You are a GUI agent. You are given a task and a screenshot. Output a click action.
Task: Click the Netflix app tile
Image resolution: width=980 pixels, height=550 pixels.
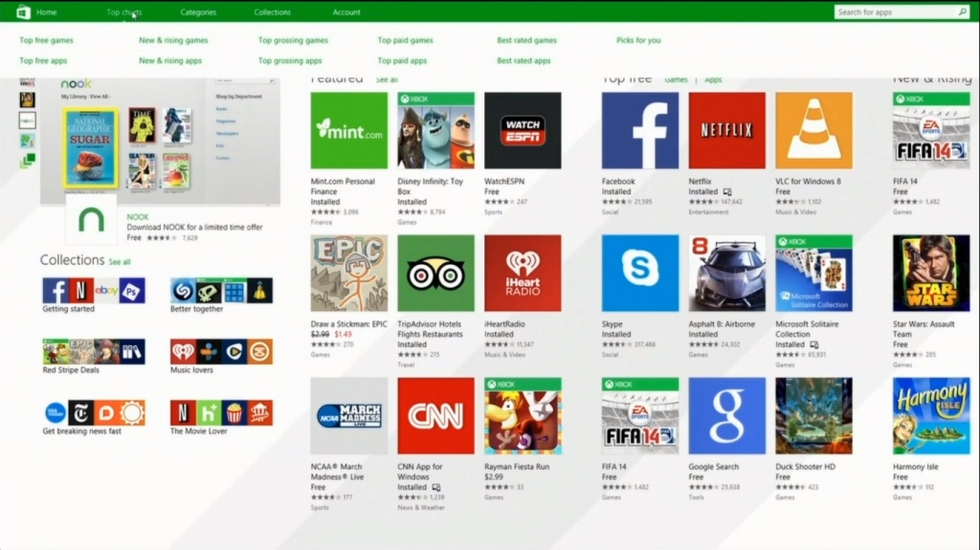tap(727, 131)
